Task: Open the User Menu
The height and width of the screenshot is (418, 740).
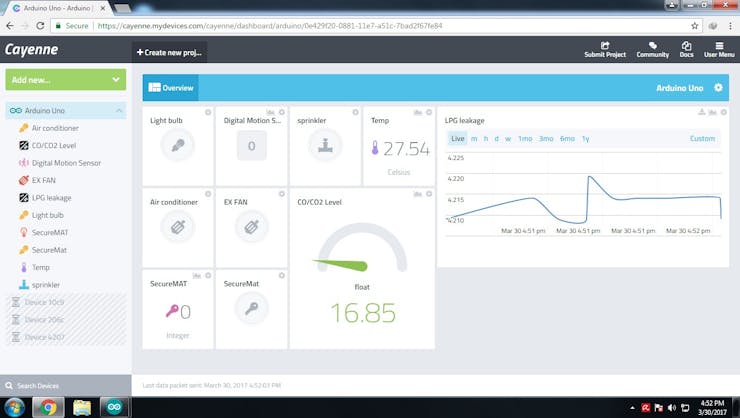Action: point(719,50)
